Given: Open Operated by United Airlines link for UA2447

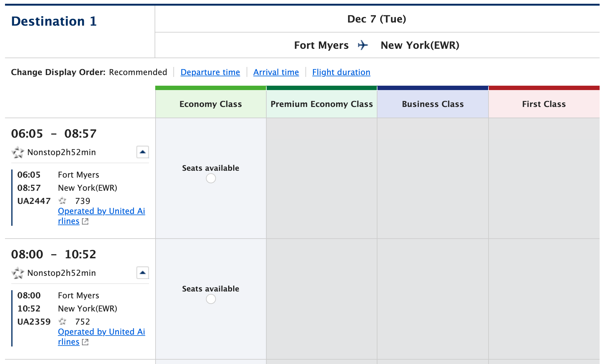Looking at the screenshot, I should click(x=101, y=211).
